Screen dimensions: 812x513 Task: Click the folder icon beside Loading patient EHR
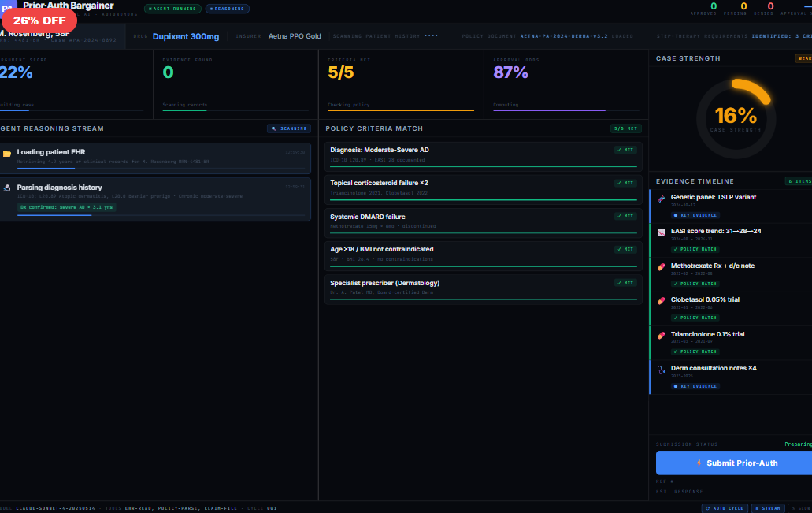pos(7,154)
